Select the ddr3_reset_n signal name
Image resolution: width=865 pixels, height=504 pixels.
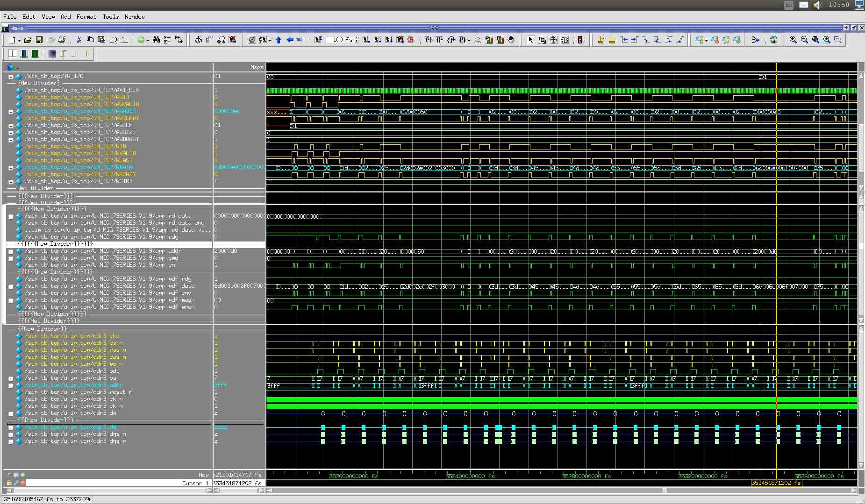tap(79, 392)
